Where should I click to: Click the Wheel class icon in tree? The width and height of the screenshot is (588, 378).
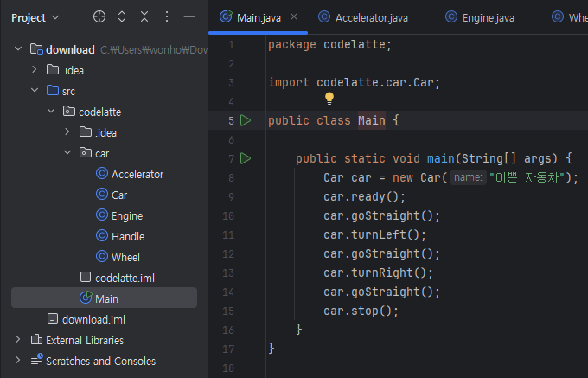(x=102, y=256)
